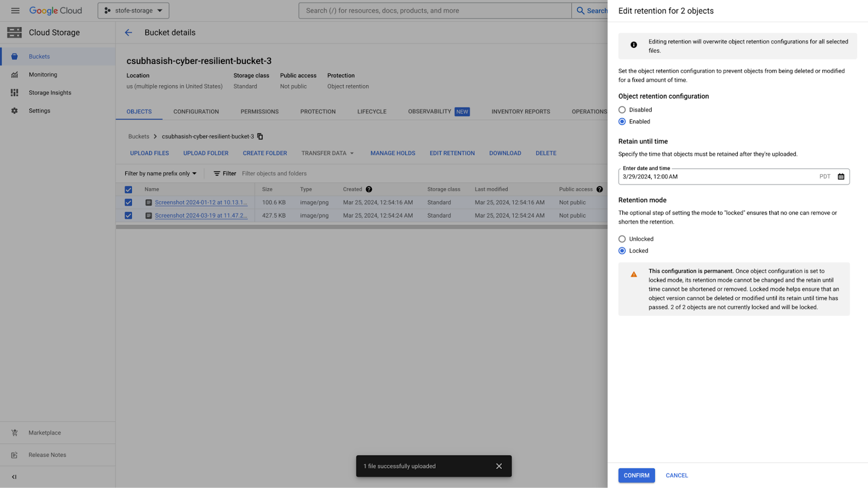Screen dimensions: 868x488
Task: Switch to the PROTECTION tab
Action: 318,112
